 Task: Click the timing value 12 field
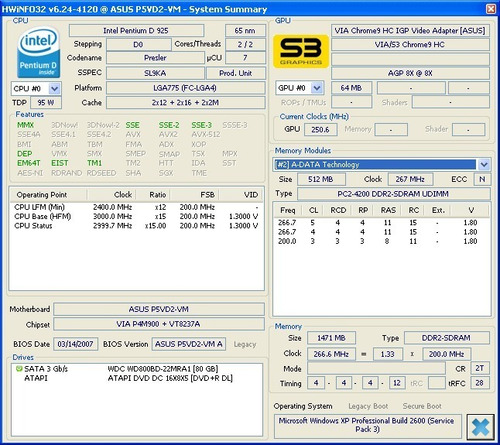(x=396, y=383)
